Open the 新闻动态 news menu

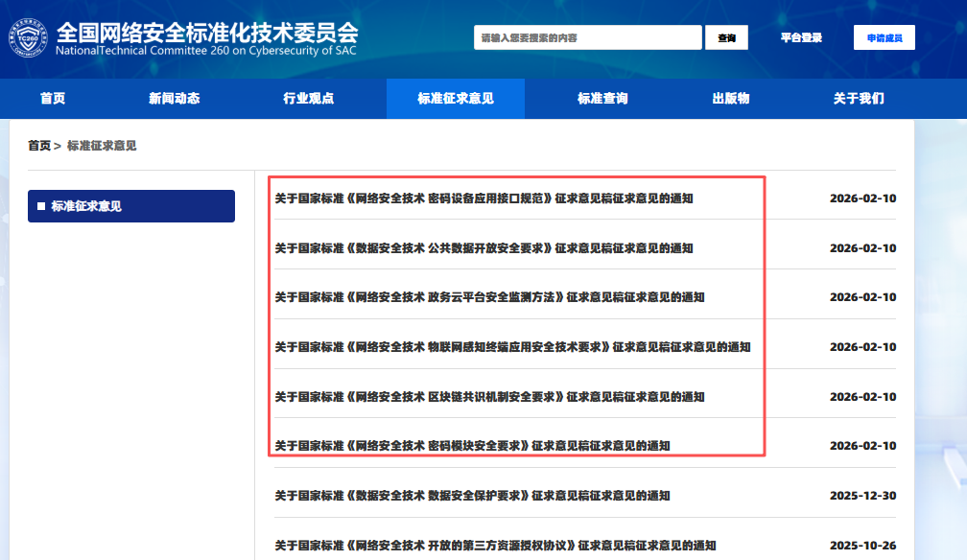click(175, 98)
